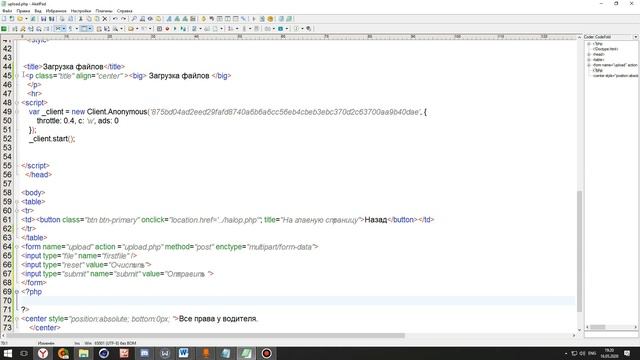The height and width of the screenshot is (360, 640).
Task: Select the <!Doctype html> item in CodeFold tree
Action: coord(606,49)
